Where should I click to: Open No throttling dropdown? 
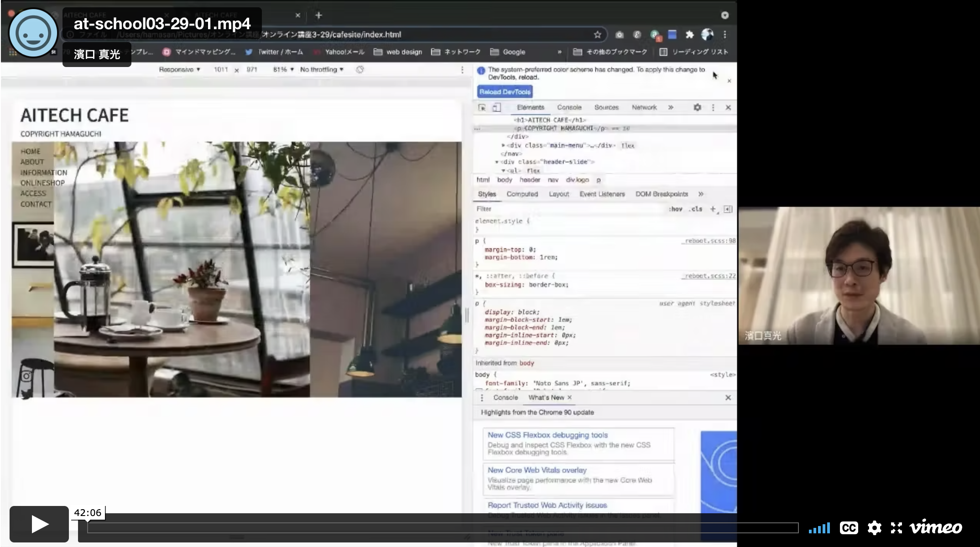(322, 69)
